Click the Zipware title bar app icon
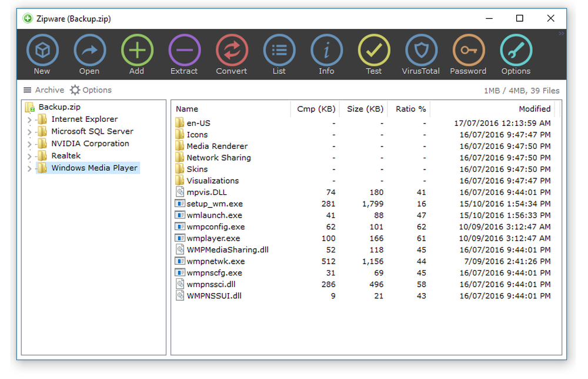 28,18
